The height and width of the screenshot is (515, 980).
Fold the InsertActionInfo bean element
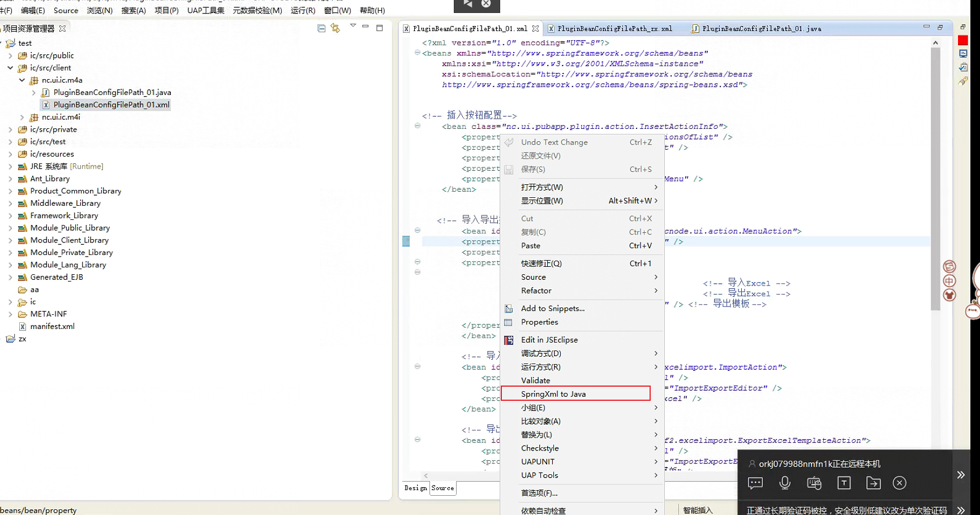click(418, 125)
